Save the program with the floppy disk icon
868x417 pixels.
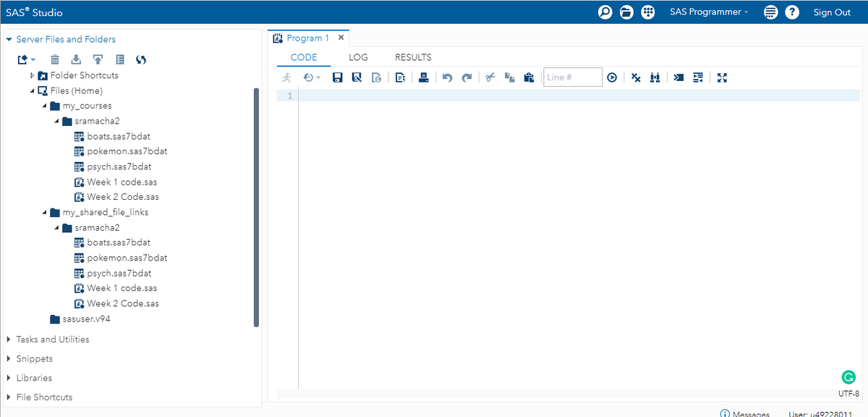click(x=337, y=77)
